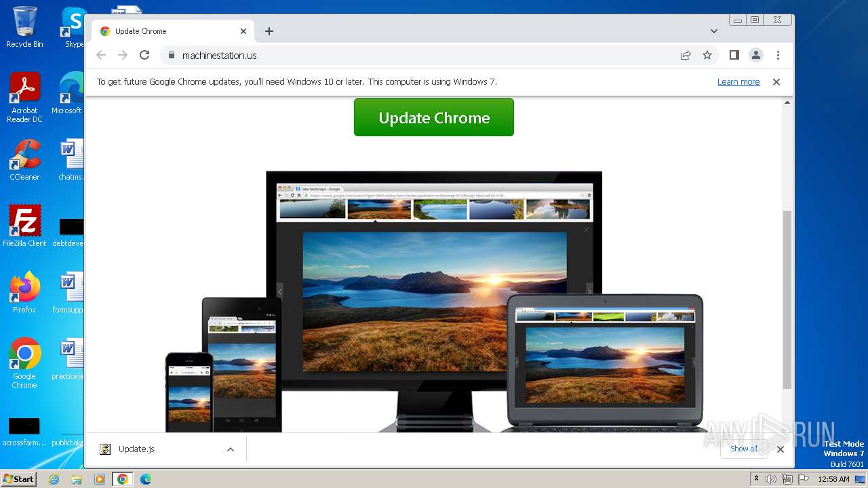Select the formsupp Word document icon
868x488 pixels.
[x=68, y=292]
